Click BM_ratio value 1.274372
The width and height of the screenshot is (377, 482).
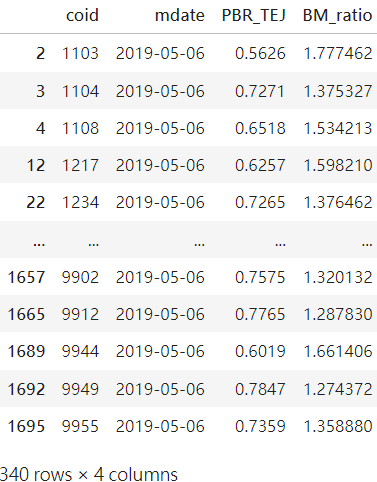point(338,389)
